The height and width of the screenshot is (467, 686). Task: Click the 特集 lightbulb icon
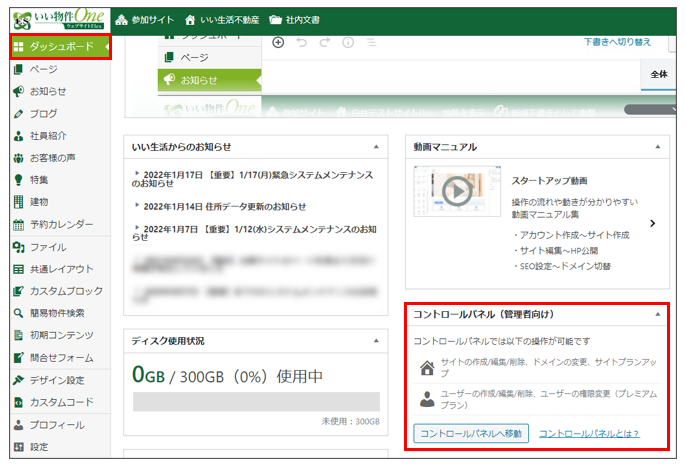coord(18,180)
